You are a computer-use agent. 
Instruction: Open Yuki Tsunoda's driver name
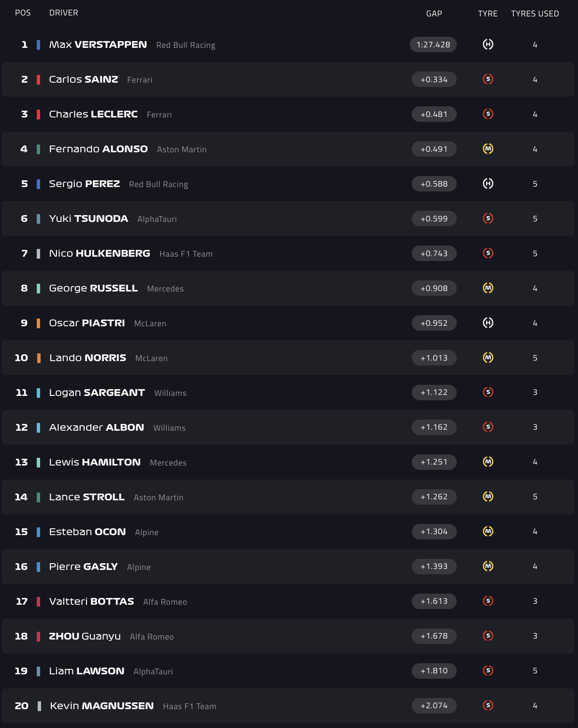(88, 218)
